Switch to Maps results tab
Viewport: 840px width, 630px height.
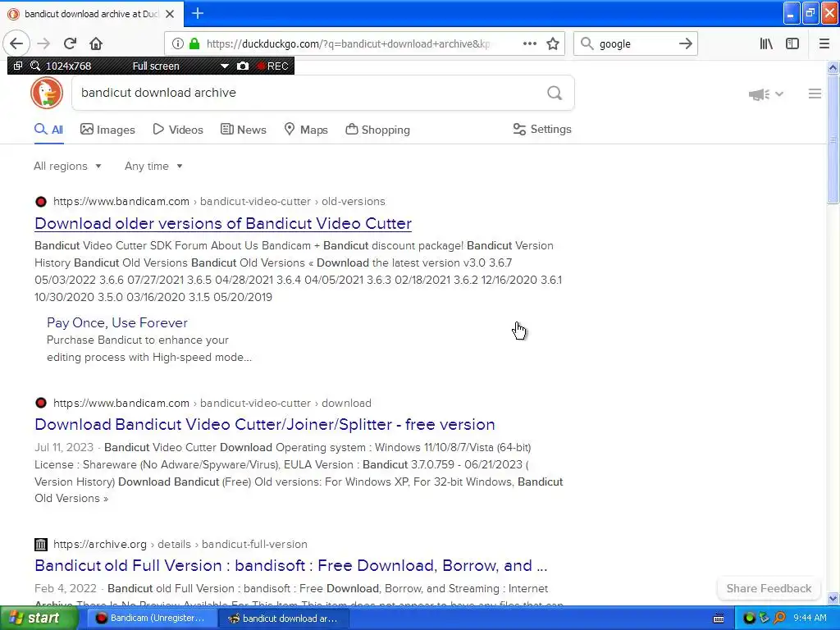click(306, 130)
